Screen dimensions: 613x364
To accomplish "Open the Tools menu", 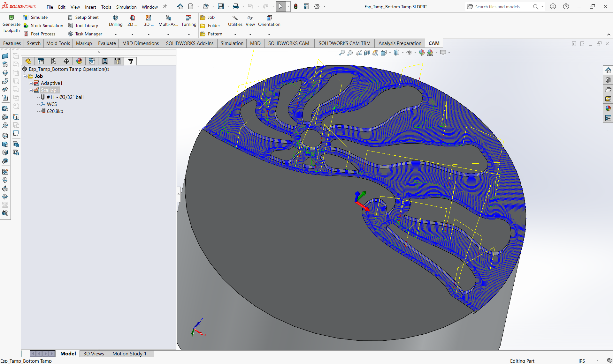I will point(106,7).
